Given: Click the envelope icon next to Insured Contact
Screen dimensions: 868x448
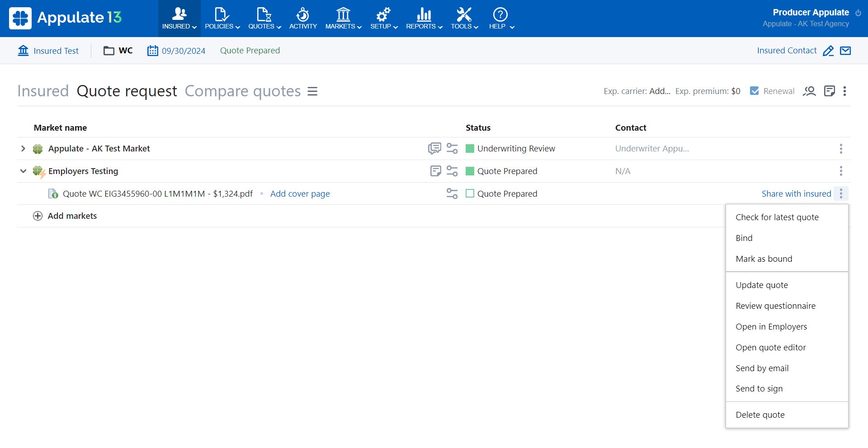Looking at the screenshot, I should [845, 51].
